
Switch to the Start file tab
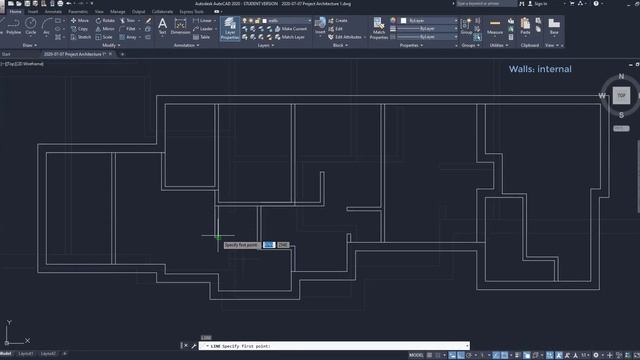(6, 54)
